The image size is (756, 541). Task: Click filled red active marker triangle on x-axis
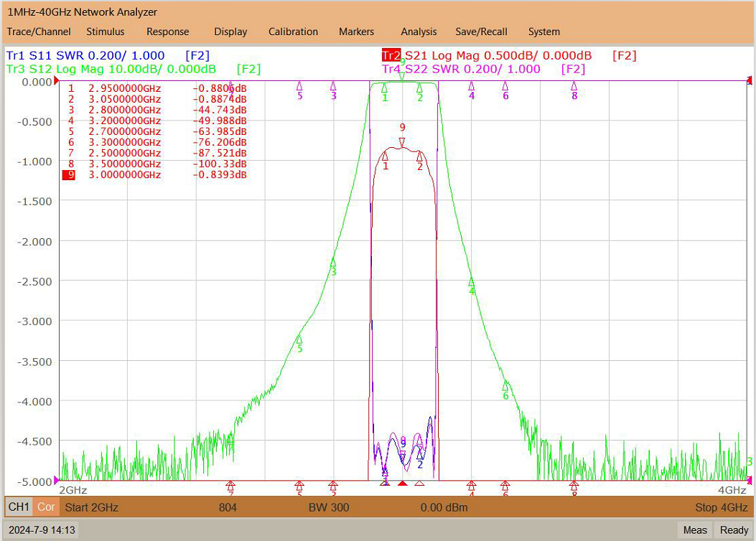coord(403,483)
